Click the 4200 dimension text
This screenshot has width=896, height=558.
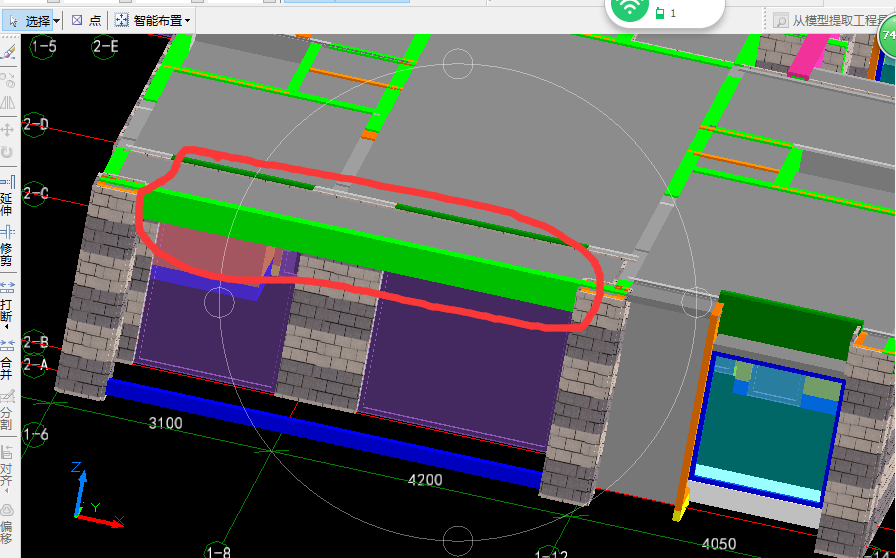(x=425, y=480)
